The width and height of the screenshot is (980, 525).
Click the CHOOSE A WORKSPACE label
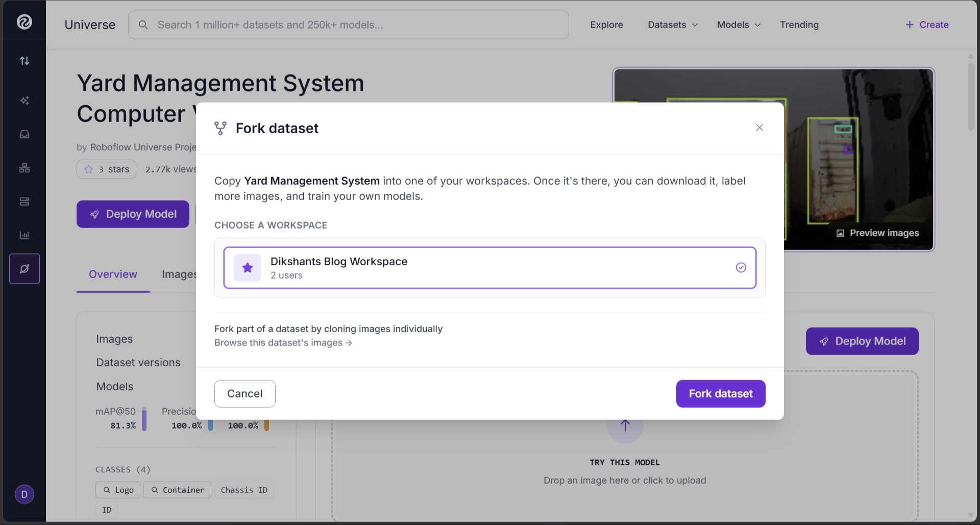coord(271,226)
